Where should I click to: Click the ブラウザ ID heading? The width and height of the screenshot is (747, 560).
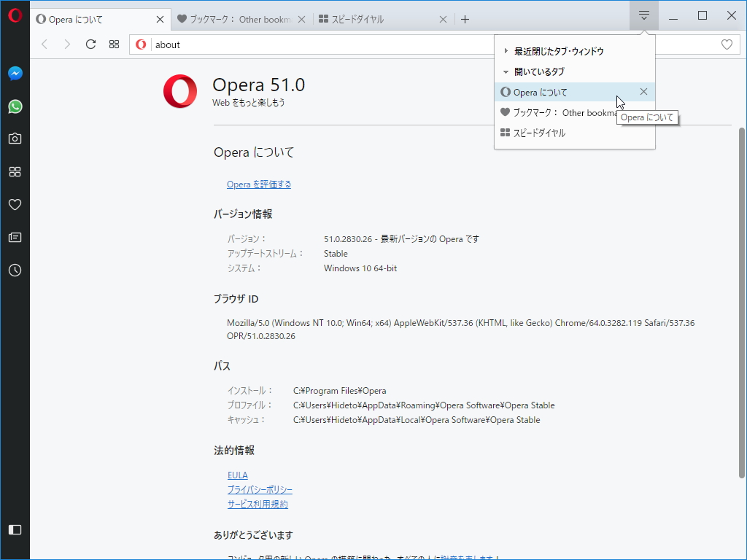tap(236, 299)
